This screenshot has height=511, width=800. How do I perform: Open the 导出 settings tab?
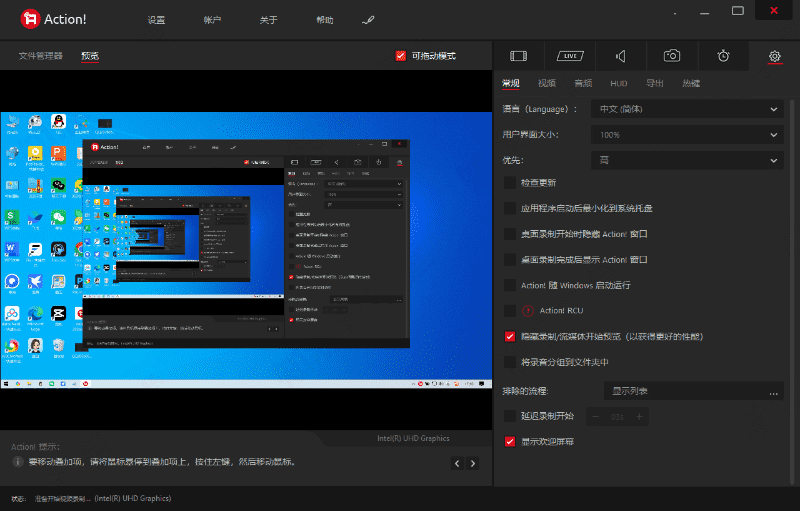655,83
